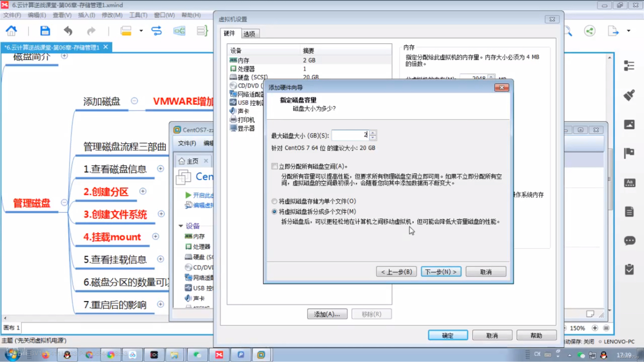This screenshot has height=362, width=644.
Task: Open the task info sidebar panel
Action: (629, 270)
